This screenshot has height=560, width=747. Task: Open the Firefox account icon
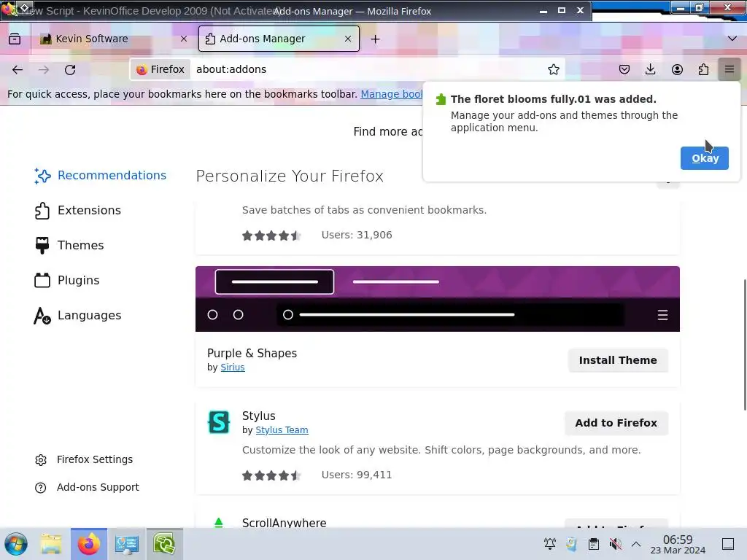coord(677,69)
